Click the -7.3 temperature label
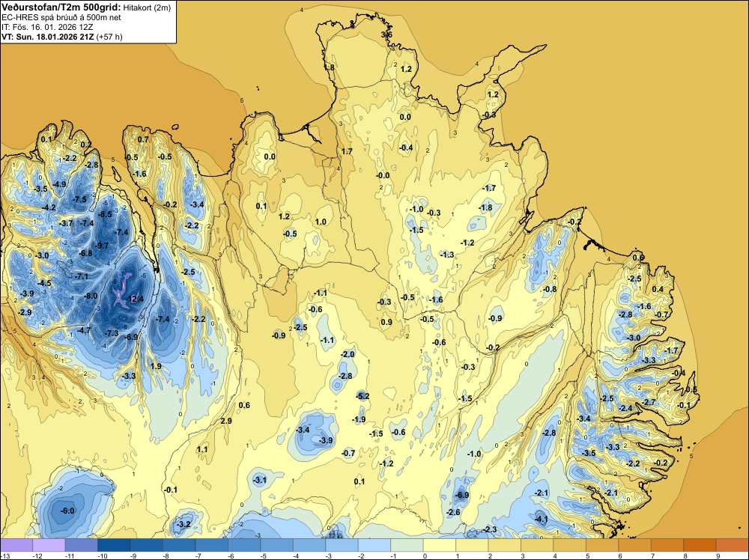 click(112, 333)
